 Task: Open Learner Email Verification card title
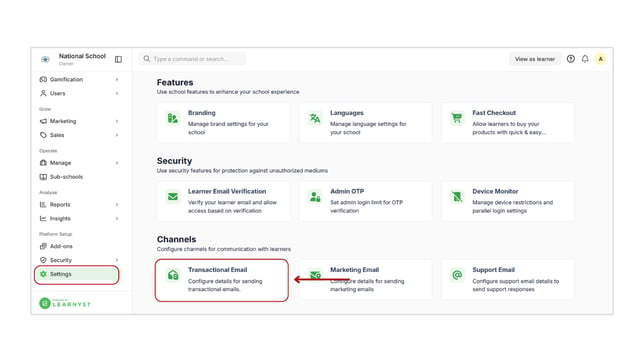[227, 191]
